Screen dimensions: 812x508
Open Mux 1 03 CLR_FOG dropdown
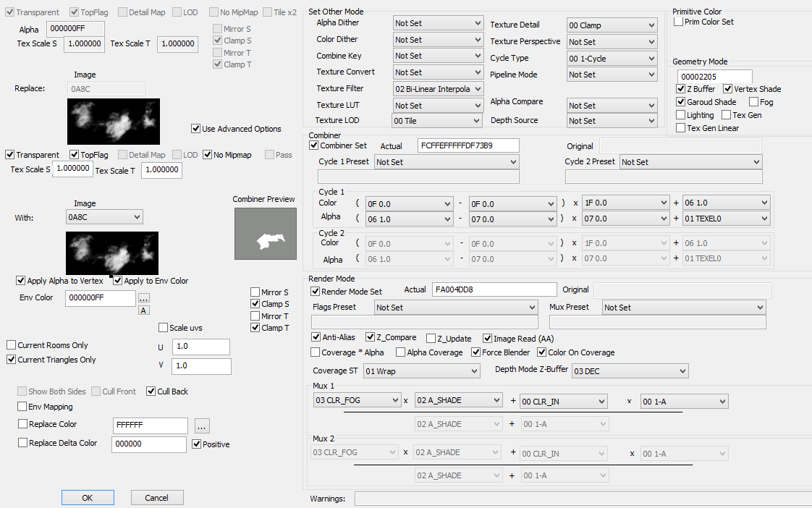click(358, 400)
